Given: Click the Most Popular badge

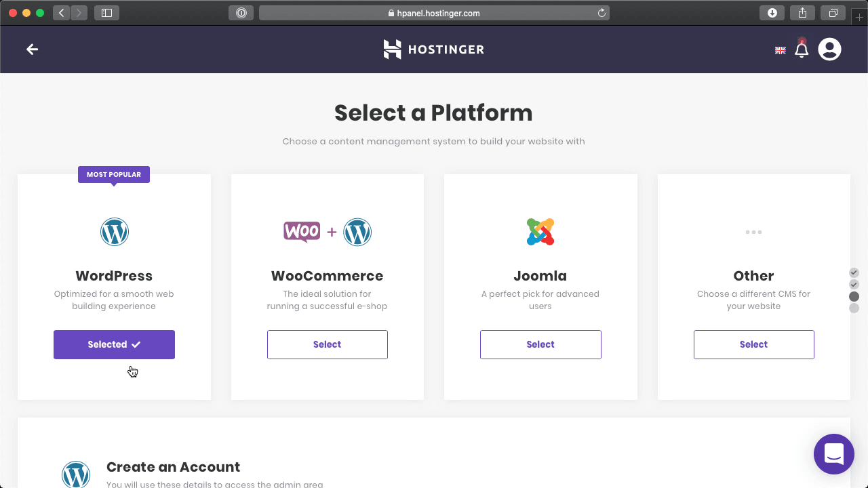Looking at the screenshot, I should 114,174.
